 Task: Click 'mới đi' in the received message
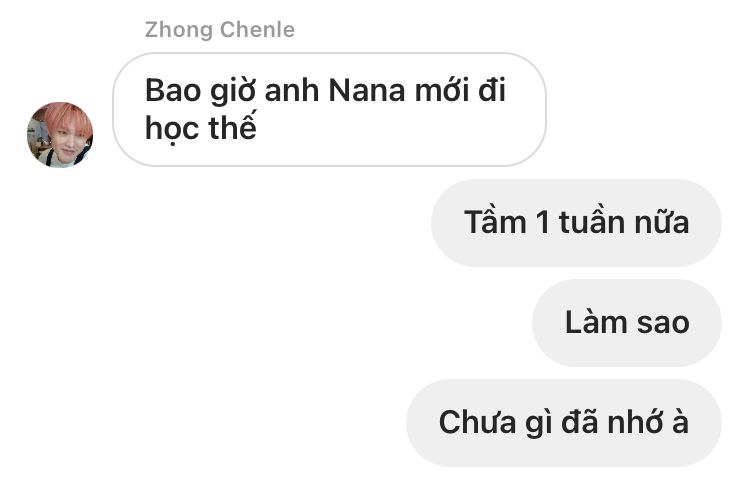(460, 89)
